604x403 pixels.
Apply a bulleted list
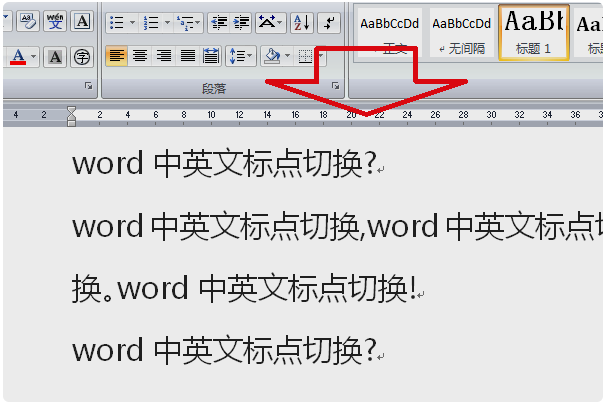[x=117, y=23]
